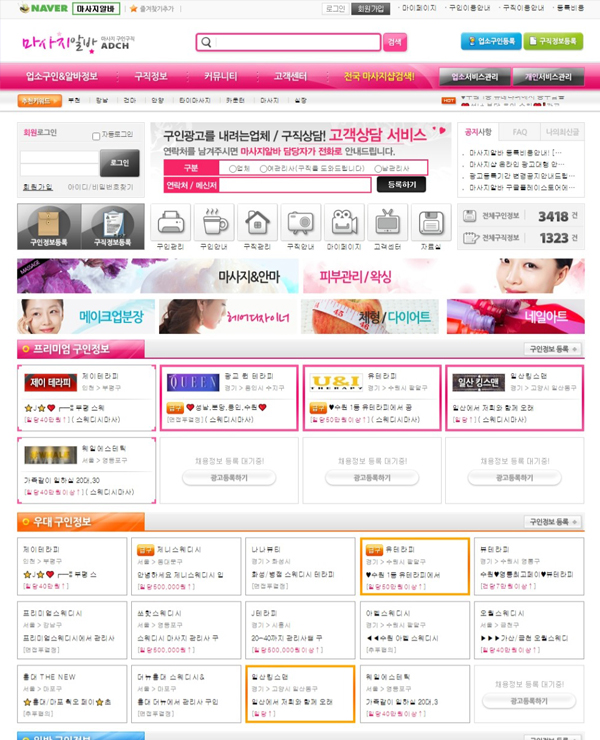Viewport: 600px width, 740px height.
Task: Click the 등록비용 link in top bar
Action: [x=570, y=8]
